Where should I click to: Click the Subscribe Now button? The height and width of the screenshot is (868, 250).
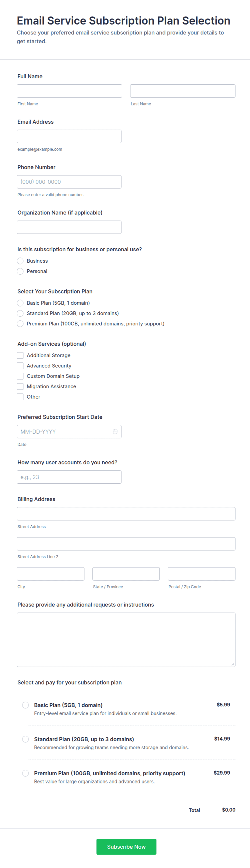(126, 846)
